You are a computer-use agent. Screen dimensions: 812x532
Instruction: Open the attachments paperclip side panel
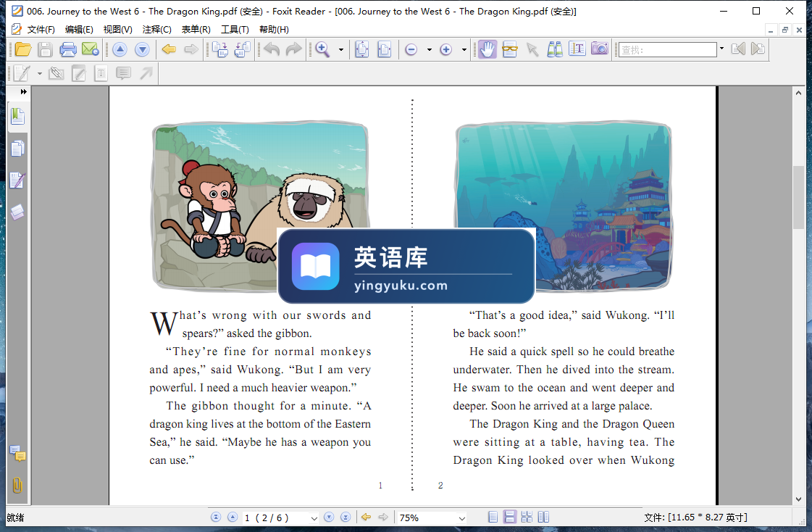point(17,486)
